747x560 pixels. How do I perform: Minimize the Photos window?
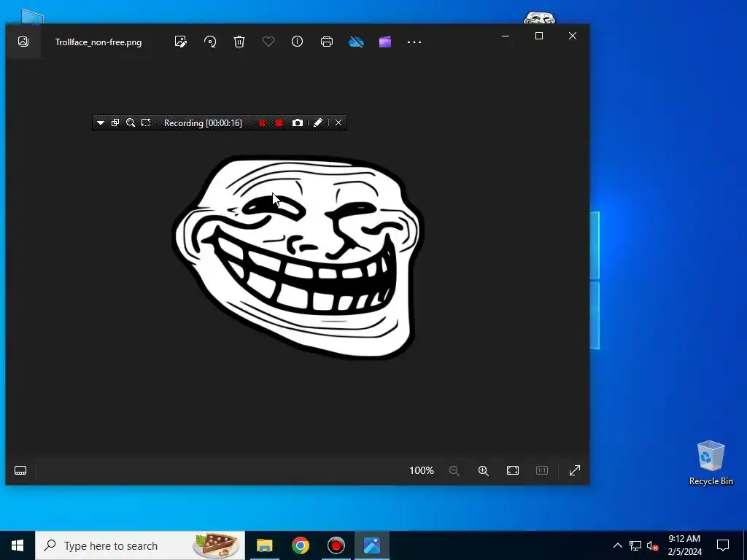coord(506,36)
